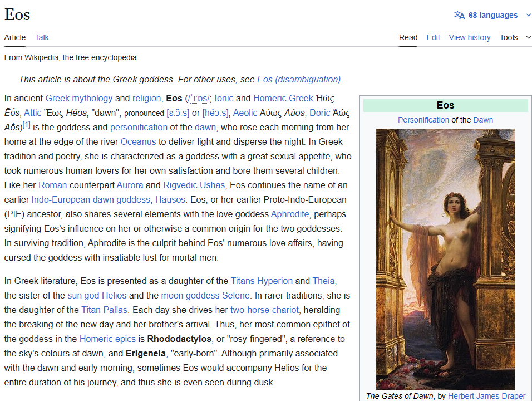
Task: Open the Eos (disambiguation) link
Action: tap(299, 79)
